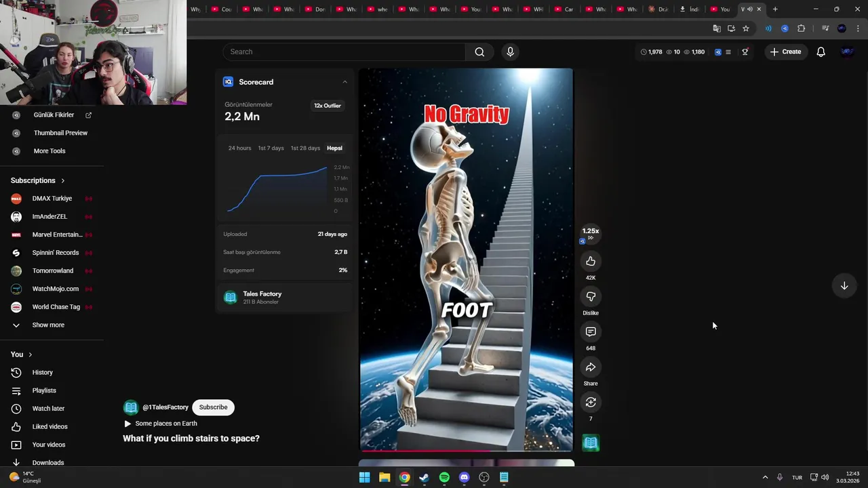Collapse the Scorecard panel
Image resolution: width=868 pixels, height=488 pixels.
coord(344,82)
